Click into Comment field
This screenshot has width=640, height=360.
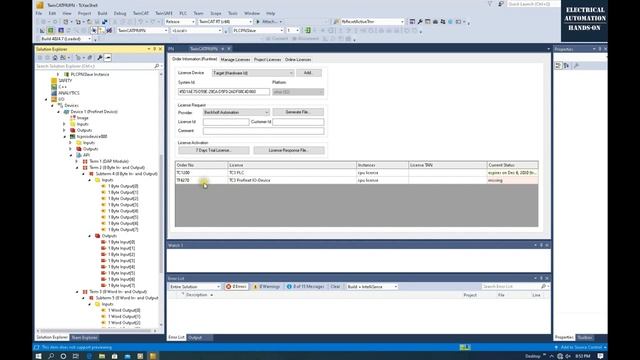click(263, 131)
